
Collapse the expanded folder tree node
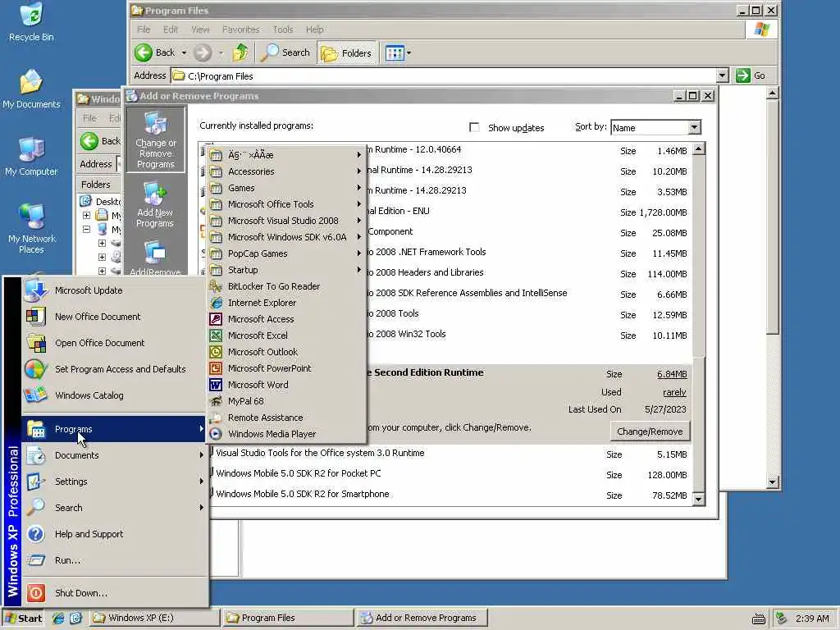click(86, 230)
